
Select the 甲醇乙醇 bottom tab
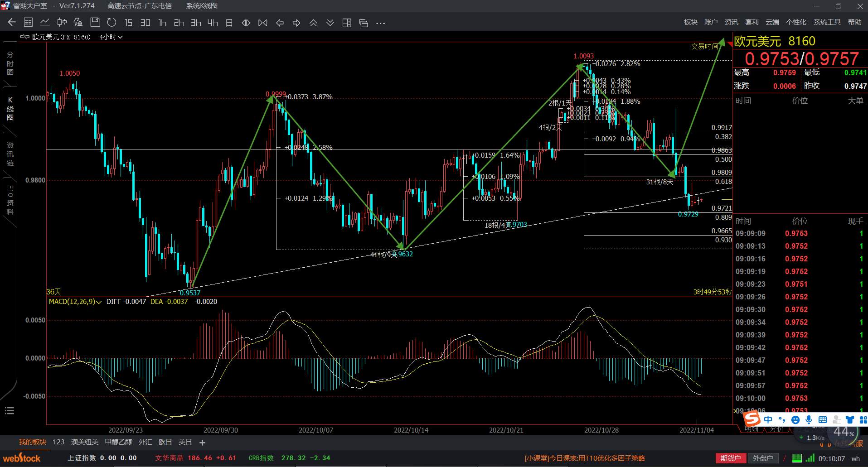[118, 442]
